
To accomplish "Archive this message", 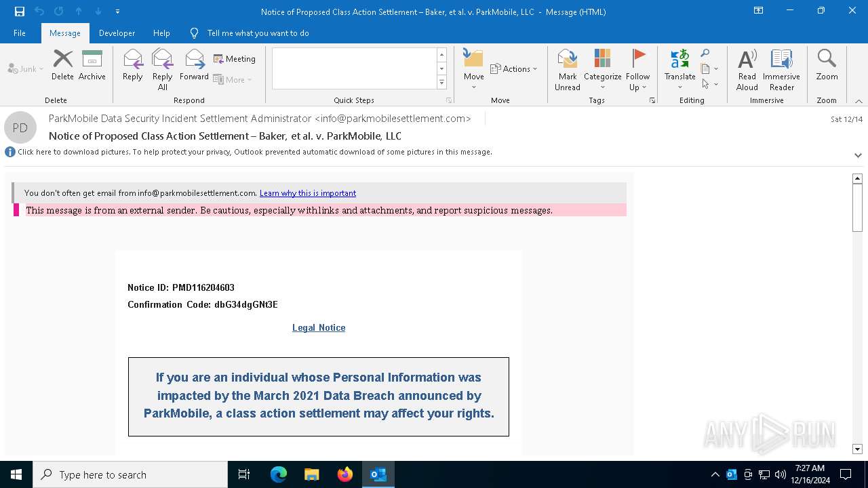I will pos(92,65).
